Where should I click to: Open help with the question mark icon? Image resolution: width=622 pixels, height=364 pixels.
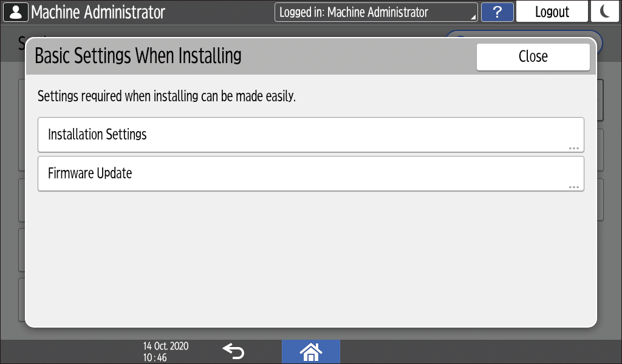tap(497, 12)
